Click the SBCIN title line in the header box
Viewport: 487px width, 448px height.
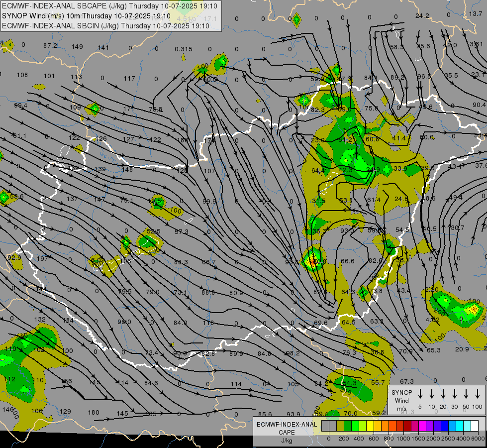pyautogui.click(x=105, y=26)
